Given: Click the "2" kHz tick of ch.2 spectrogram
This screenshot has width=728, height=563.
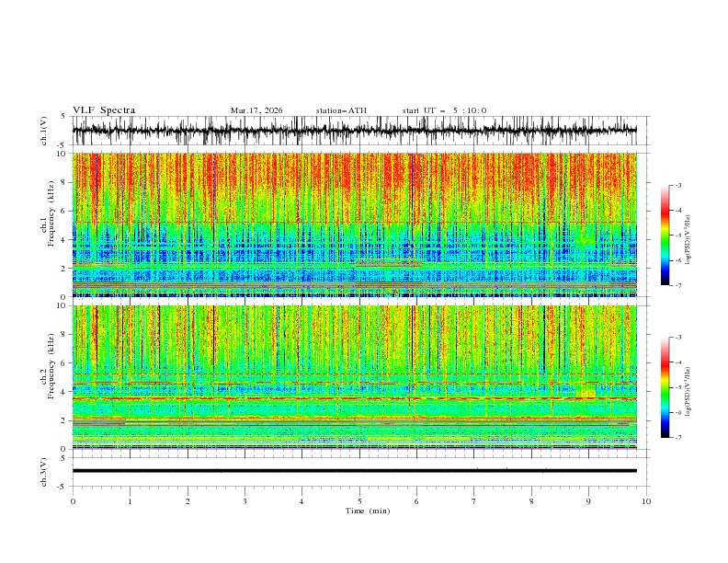Looking at the screenshot, I should click(x=64, y=420).
